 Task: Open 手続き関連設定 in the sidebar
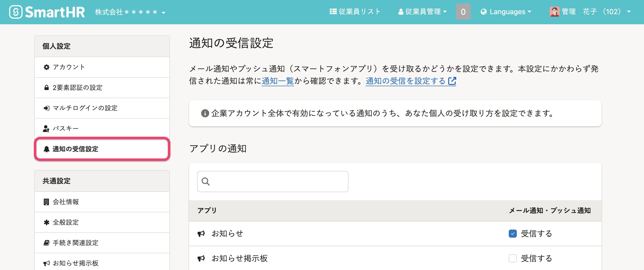pyautogui.click(x=75, y=243)
